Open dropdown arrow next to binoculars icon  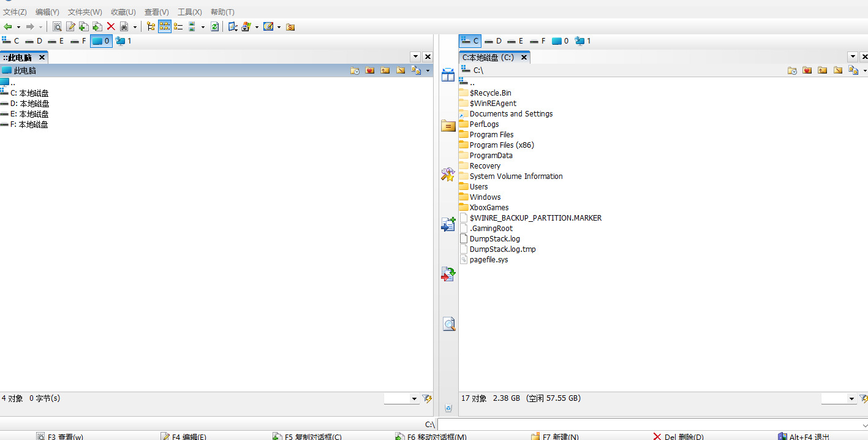[135, 27]
